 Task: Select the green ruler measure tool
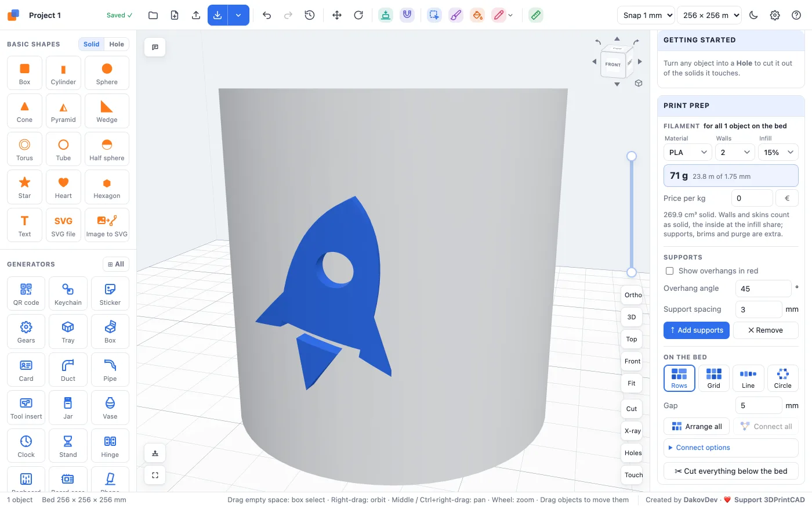click(536, 15)
